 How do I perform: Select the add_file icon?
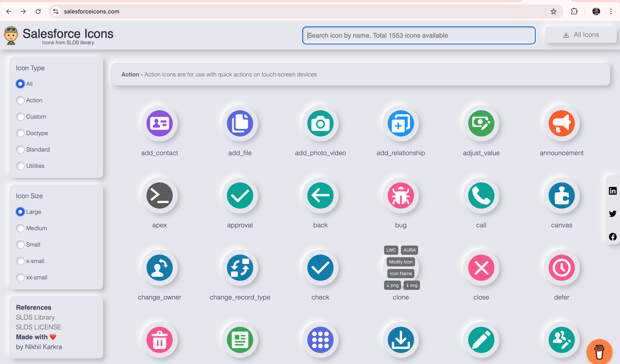coord(240,123)
